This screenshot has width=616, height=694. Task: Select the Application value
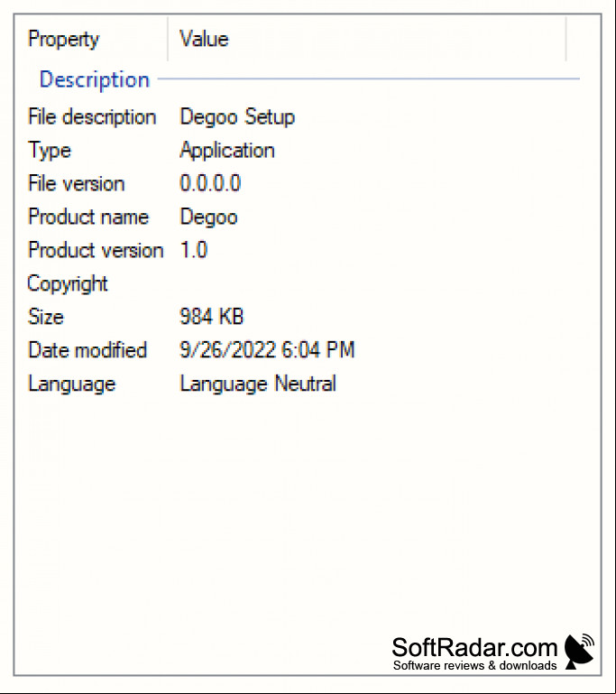click(227, 151)
